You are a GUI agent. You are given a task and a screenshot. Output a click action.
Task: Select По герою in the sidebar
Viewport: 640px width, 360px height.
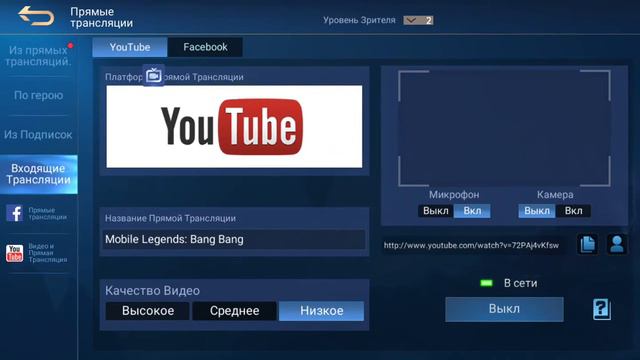pos(38,95)
